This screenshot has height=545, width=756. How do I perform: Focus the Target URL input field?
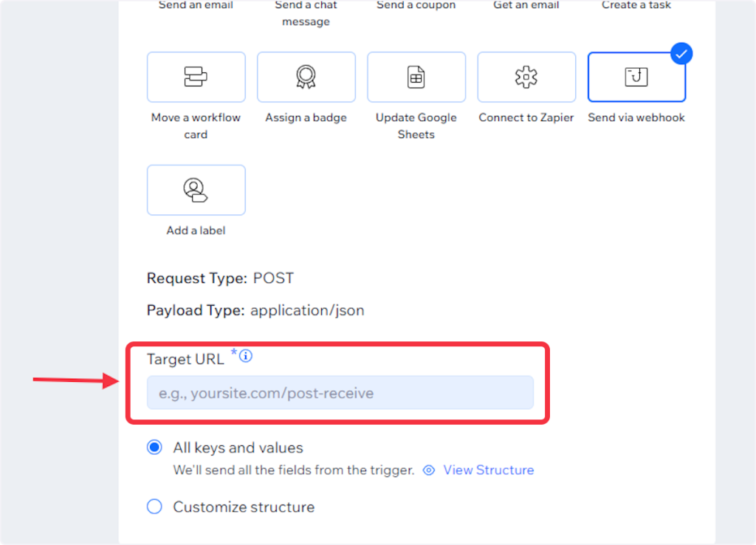(x=340, y=393)
